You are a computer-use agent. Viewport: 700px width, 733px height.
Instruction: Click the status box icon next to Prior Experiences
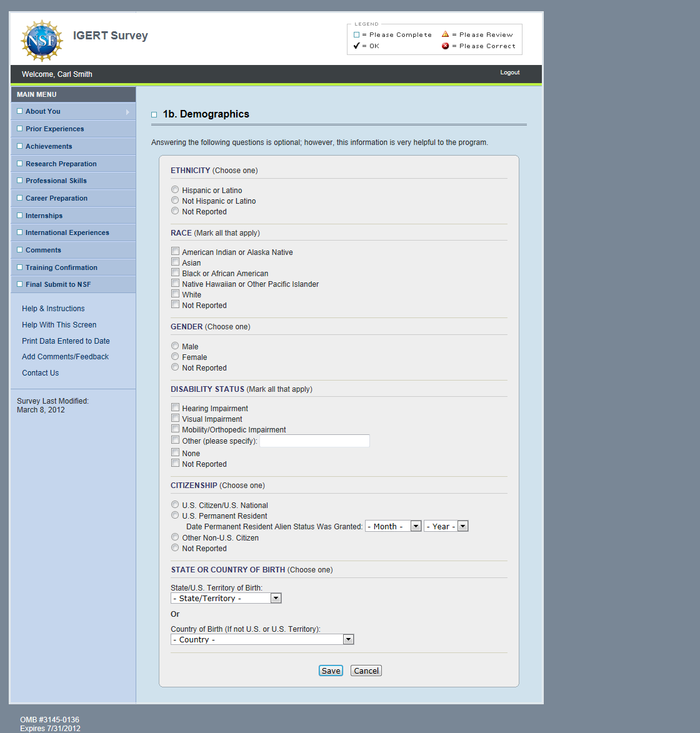(19, 129)
